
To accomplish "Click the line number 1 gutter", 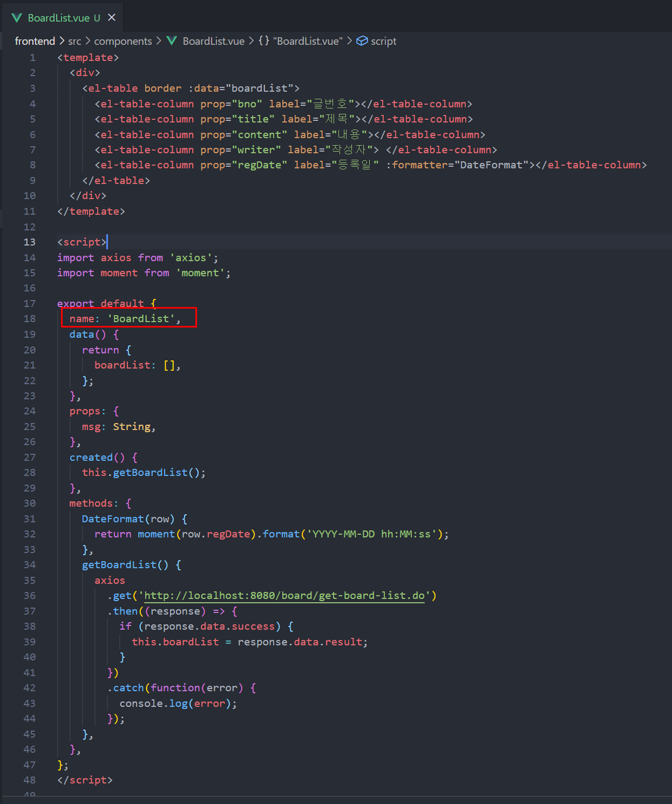I will pos(32,58).
